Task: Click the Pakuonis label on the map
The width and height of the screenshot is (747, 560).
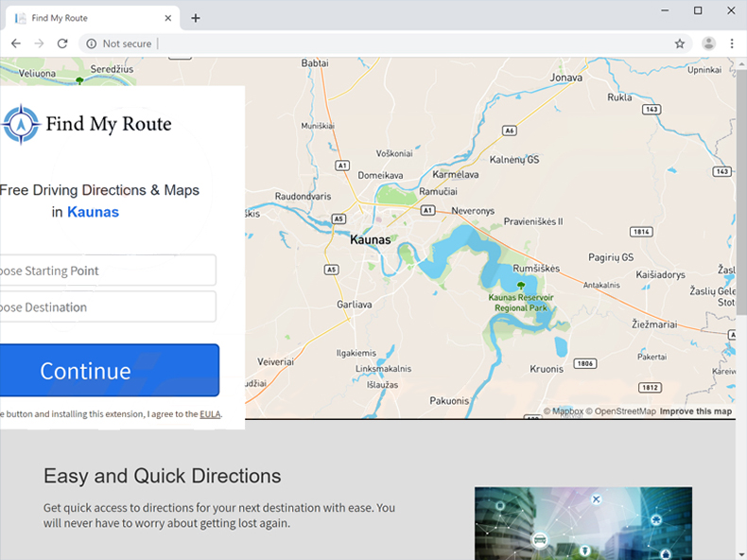Action: click(x=449, y=401)
